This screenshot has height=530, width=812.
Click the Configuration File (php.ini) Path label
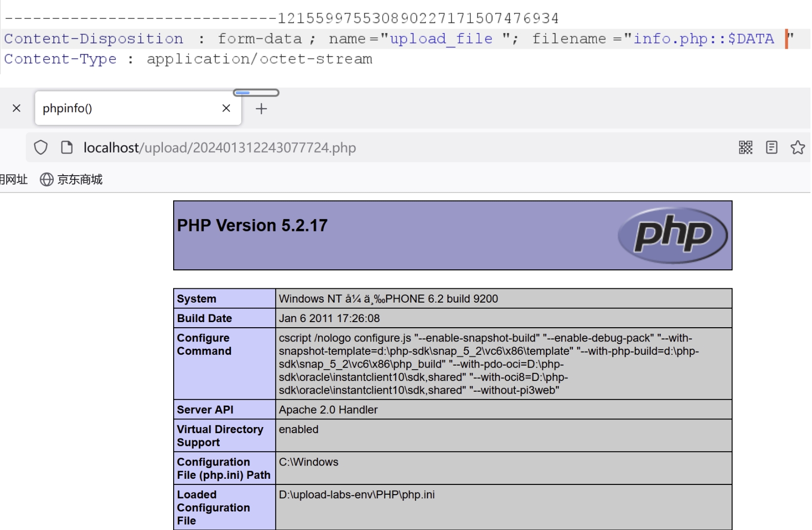coord(223,469)
